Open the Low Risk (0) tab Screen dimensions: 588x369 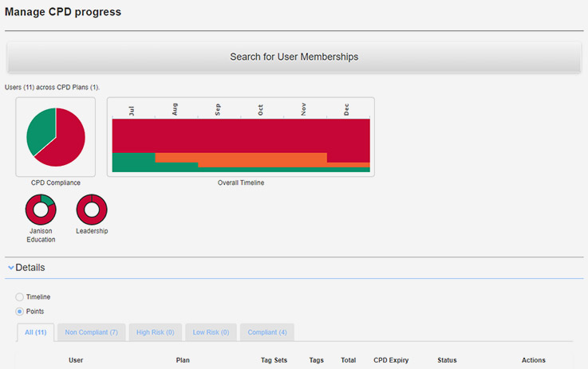point(211,332)
